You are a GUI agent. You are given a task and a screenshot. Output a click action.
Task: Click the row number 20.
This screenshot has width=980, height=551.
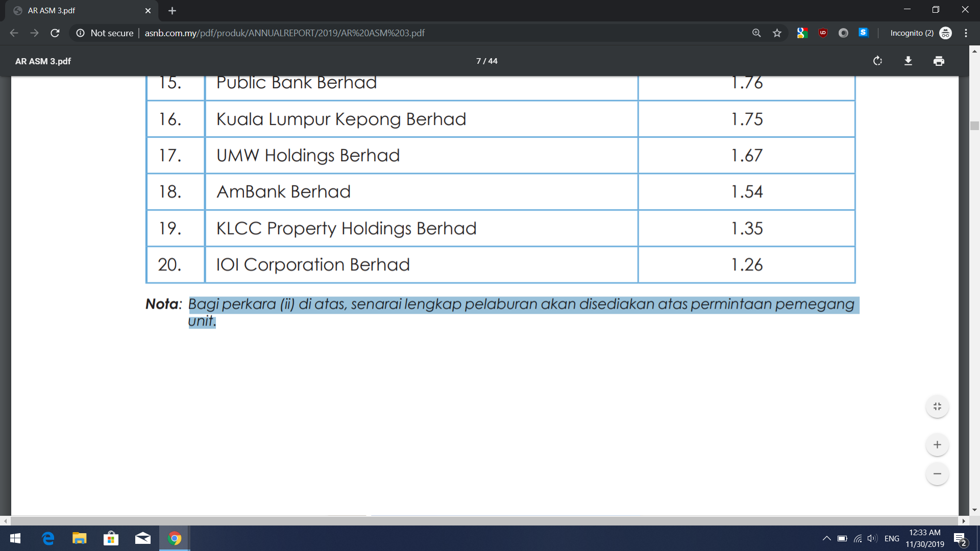tap(169, 265)
